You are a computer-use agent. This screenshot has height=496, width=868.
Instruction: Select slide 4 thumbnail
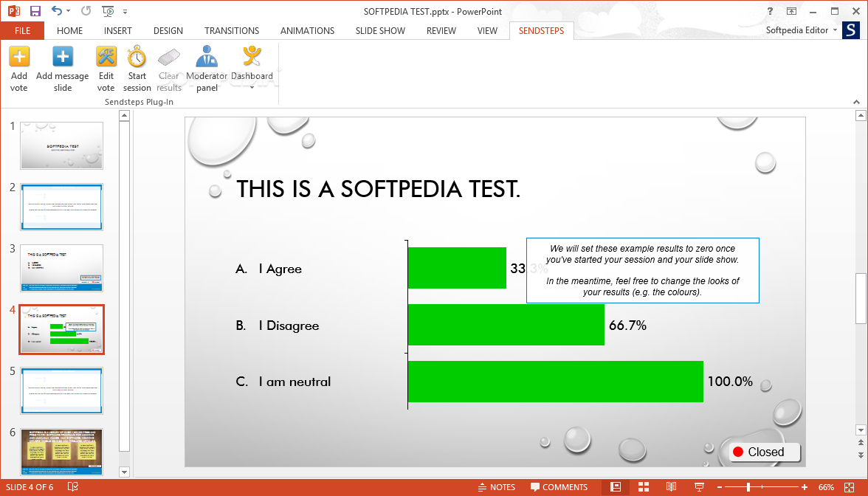point(61,329)
